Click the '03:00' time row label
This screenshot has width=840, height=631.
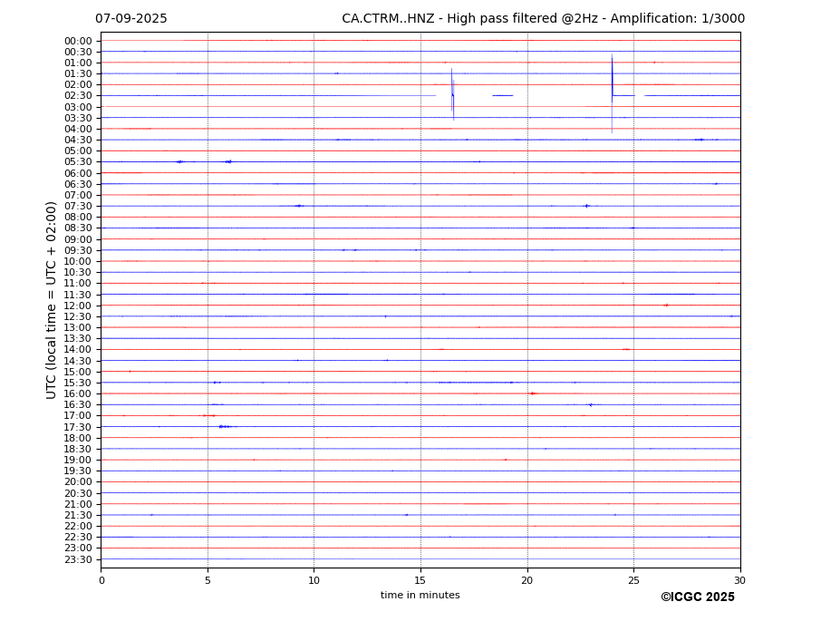point(78,107)
